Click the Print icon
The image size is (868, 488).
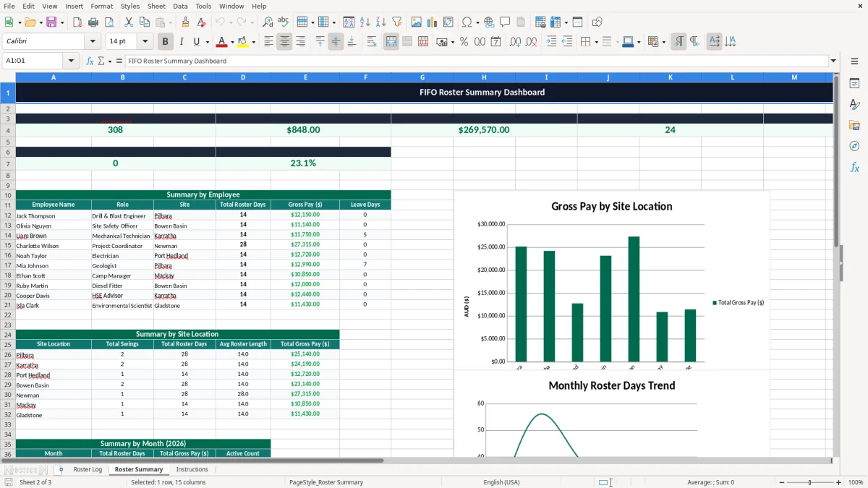[93, 22]
